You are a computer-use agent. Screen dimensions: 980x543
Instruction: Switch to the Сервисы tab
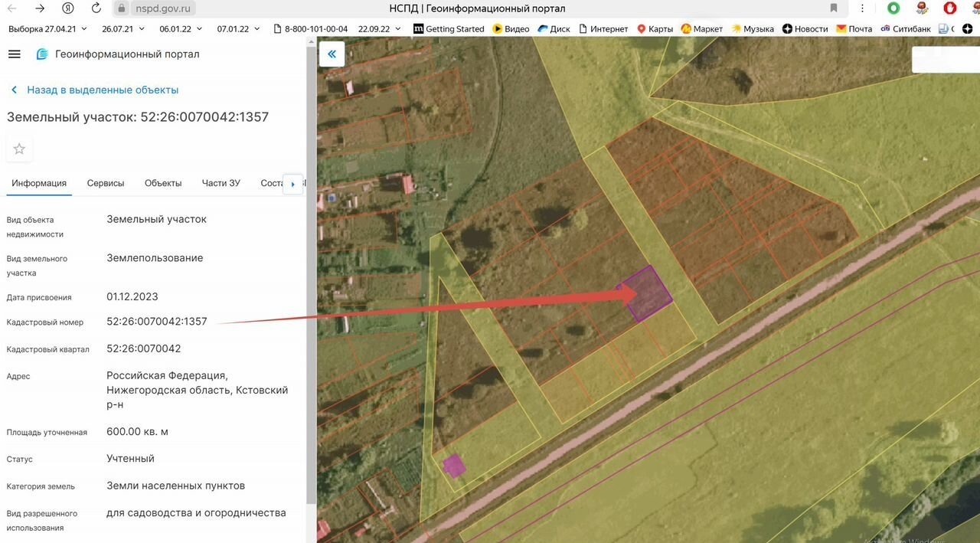[x=106, y=183]
